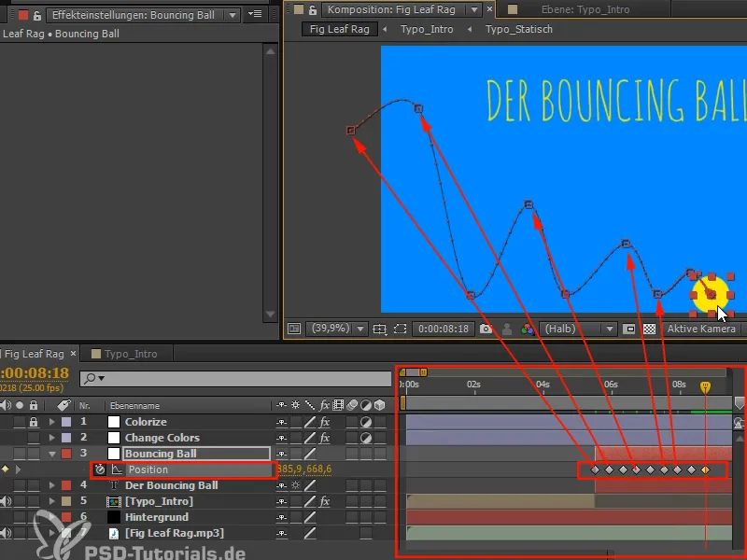Viewport: 747px width, 560px height.
Task: Click the stopwatch icon next to Position
Action: coord(100,469)
